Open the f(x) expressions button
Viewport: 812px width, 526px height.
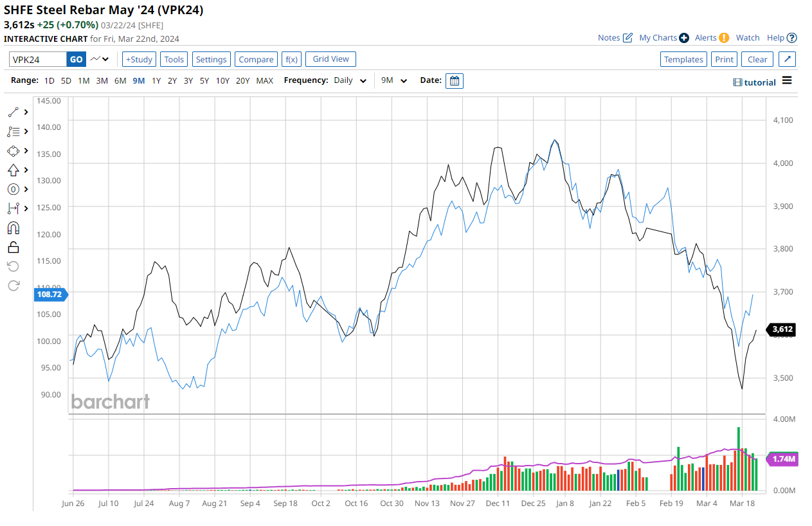pos(291,59)
